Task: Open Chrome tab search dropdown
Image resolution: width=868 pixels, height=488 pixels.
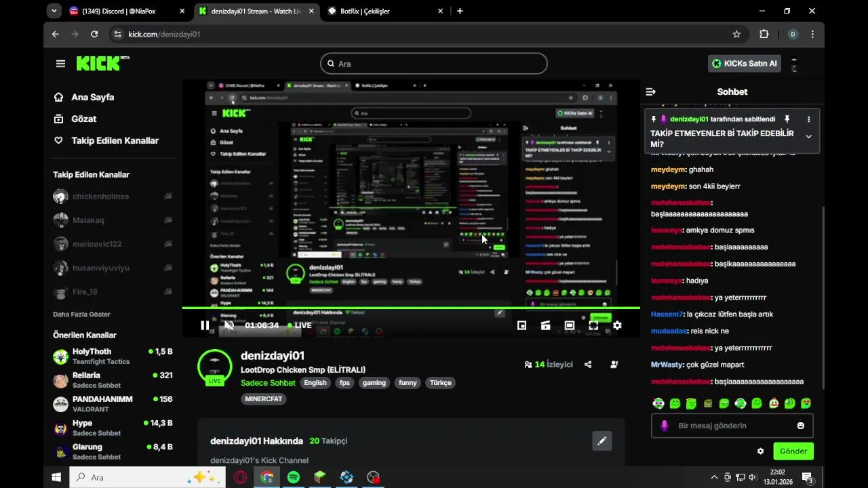Action: coord(54,11)
